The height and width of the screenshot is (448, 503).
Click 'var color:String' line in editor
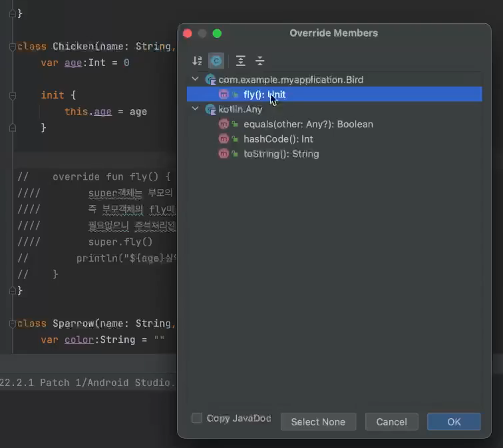click(102, 339)
